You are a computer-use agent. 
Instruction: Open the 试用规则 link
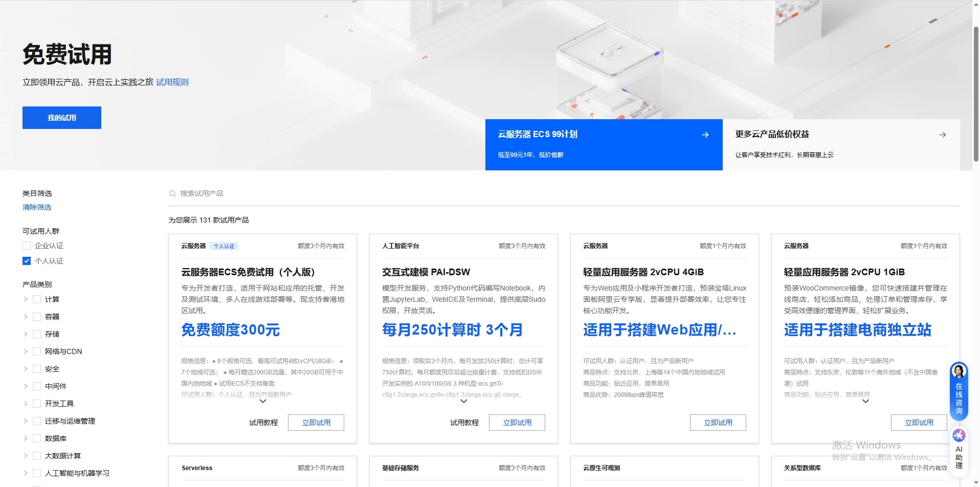point(172,82)
